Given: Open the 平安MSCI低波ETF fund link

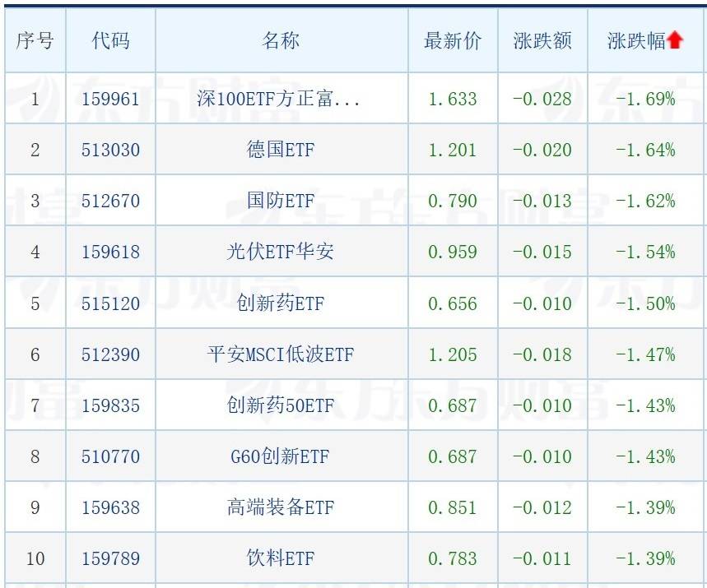Looking at the screenshot, I should pos(281,354).
